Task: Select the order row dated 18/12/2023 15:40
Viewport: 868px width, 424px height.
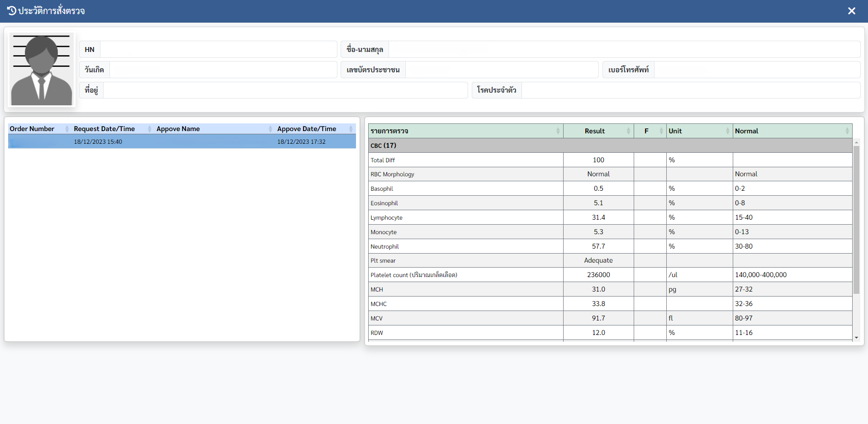Action: (x=182, y=142)
